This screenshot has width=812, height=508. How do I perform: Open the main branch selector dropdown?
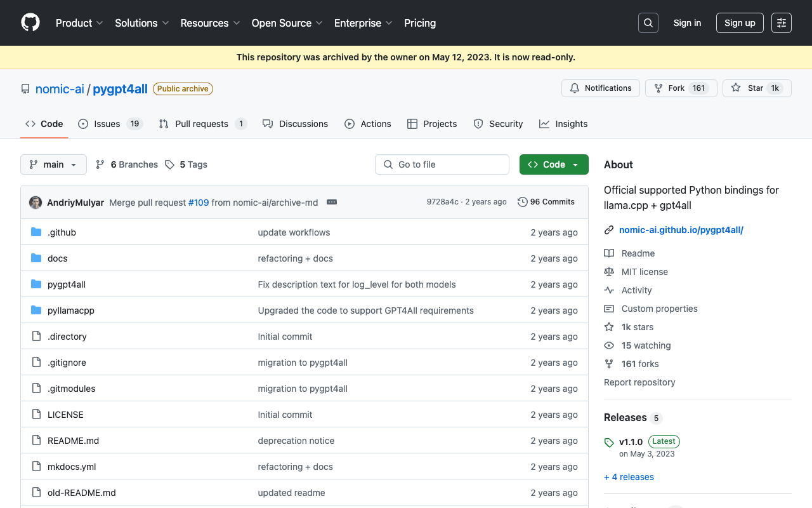click(53, 164)
